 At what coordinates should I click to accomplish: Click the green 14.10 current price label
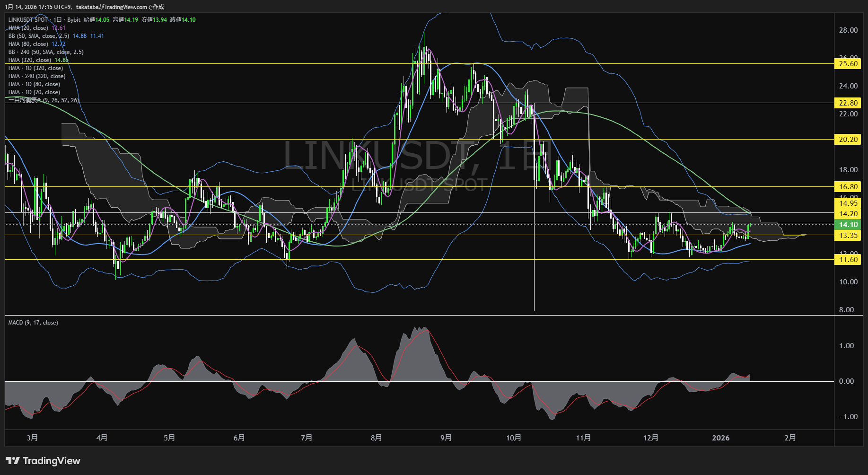[x=848, y=225]
